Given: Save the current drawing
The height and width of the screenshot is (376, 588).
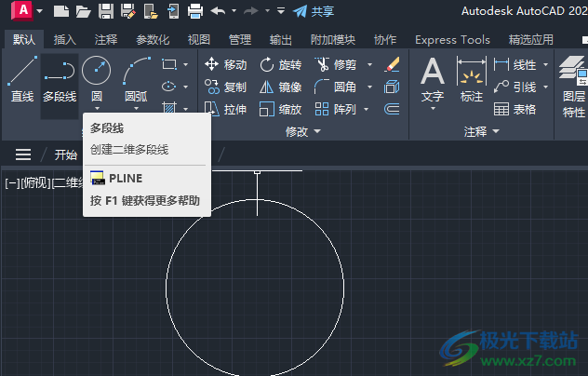Looking at the screenshot, I should [106, 11].
